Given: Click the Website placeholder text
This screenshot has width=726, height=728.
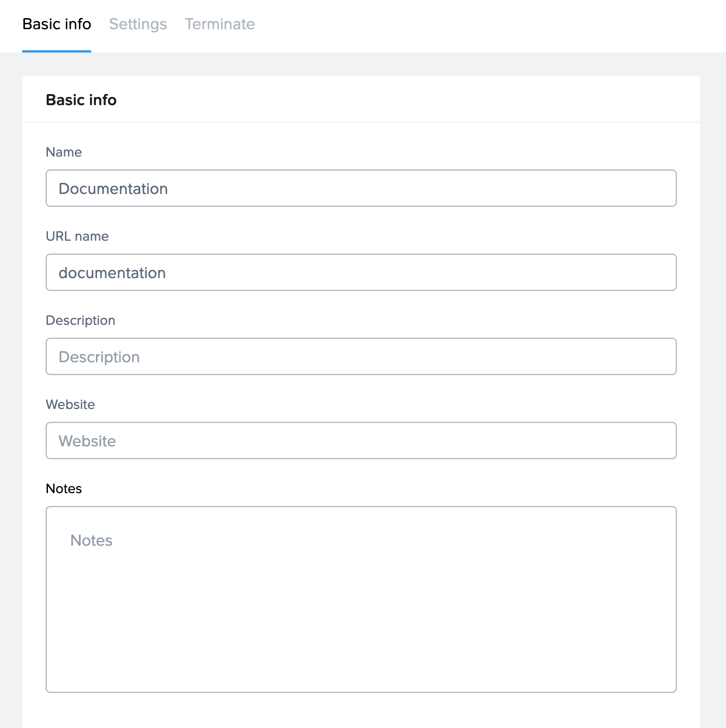Looking at the screenshot, I should tap(87, 441).
